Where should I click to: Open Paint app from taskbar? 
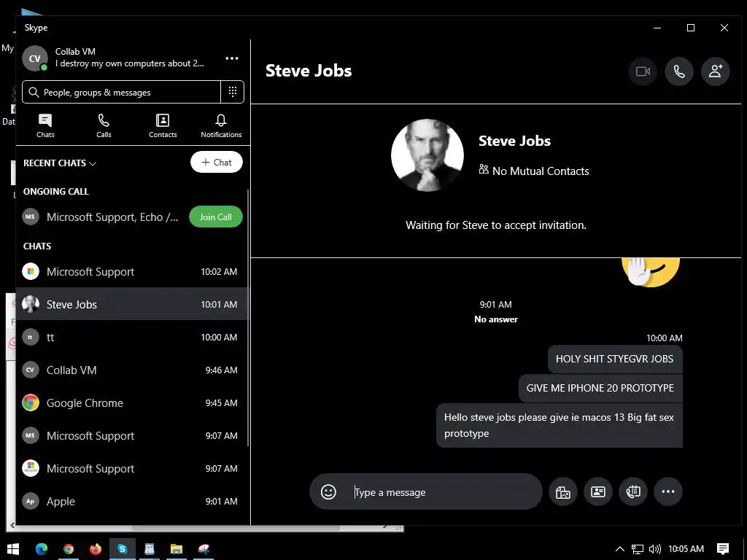coord(204,549)
